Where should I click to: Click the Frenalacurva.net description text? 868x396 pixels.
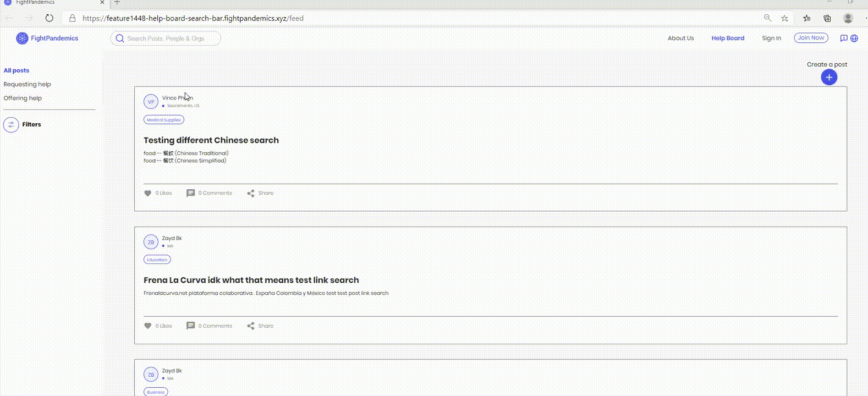[266, 293]
